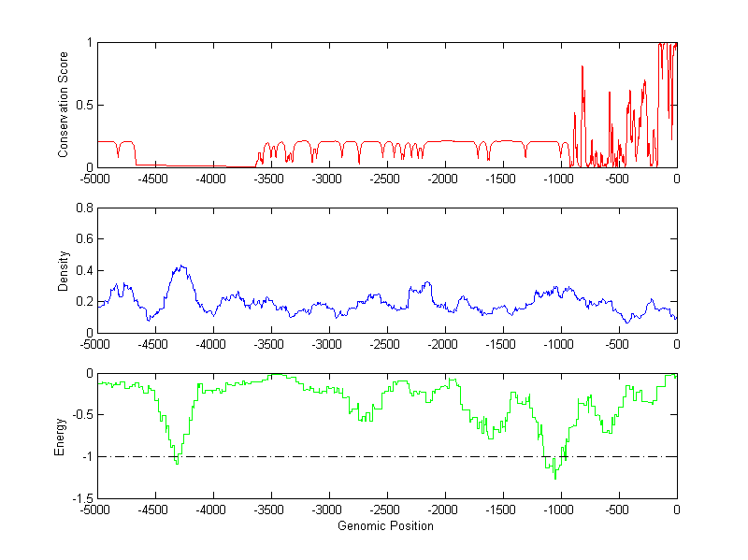Click the -1.5 tick label on Energy axis
Image resolution: width=748 pixels, height=560 pixels.
click(x=81, y=498)
